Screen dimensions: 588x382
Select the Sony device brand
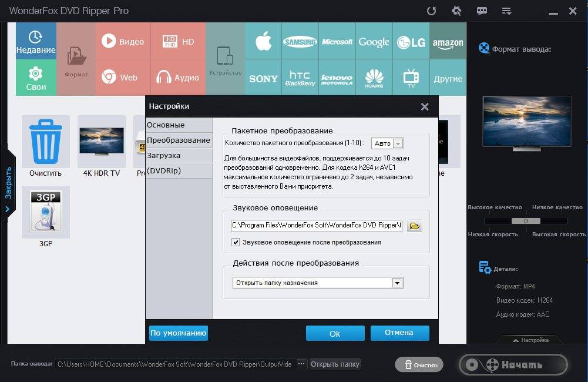coord(263,78)
